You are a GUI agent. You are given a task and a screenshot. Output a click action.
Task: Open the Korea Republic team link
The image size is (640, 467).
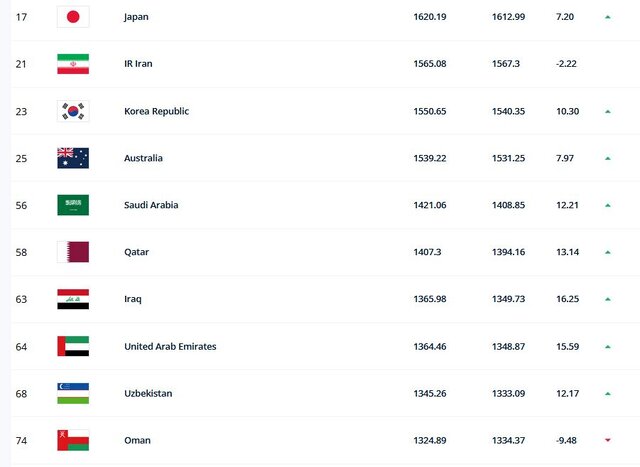click(156, 111)
